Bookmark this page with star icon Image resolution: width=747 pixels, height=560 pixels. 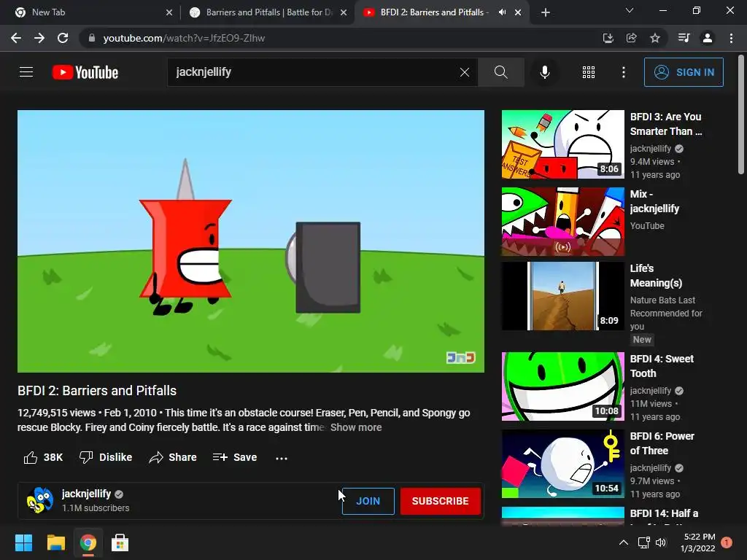pos(655,38)
